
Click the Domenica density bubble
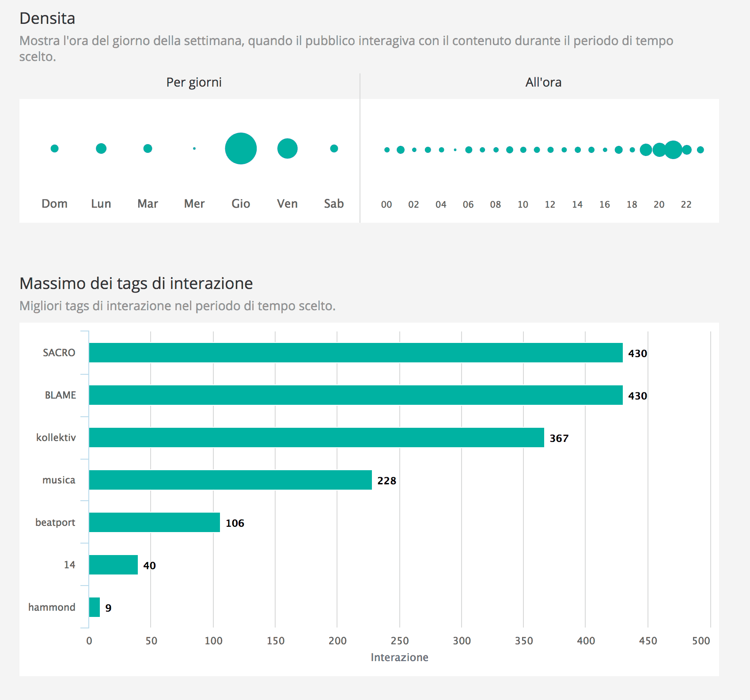55,149
